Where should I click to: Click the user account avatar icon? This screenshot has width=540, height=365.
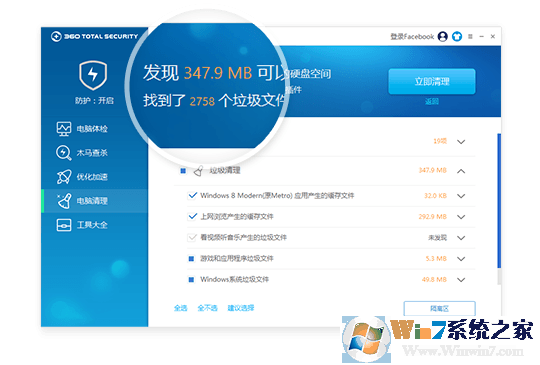pyautogui.click(x=443, y=36)
